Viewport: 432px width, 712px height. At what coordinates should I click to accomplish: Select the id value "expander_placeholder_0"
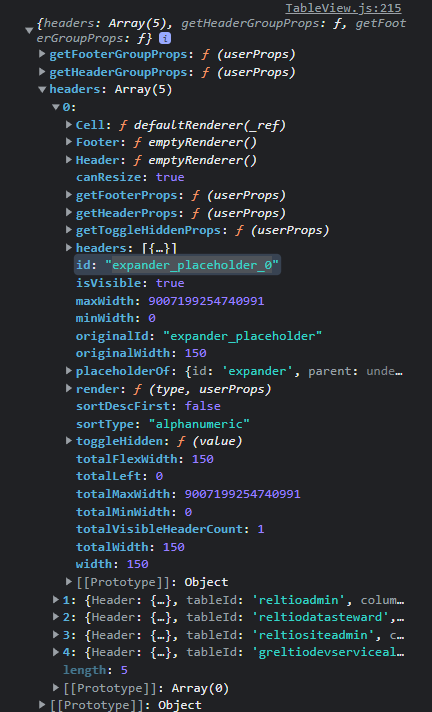click(192, 265)
